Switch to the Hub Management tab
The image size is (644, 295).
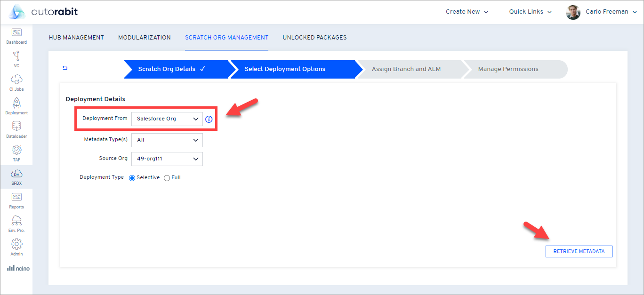click(76, 37)
